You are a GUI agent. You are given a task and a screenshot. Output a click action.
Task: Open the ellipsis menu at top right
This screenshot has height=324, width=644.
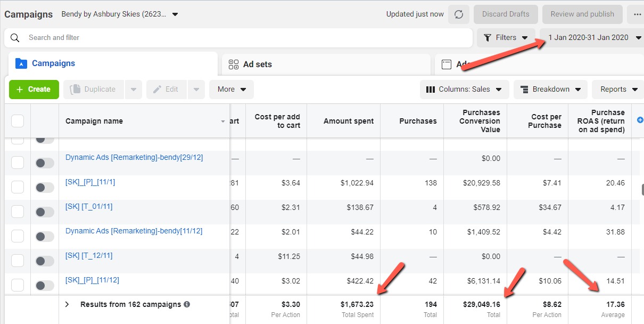coord(637,14)
